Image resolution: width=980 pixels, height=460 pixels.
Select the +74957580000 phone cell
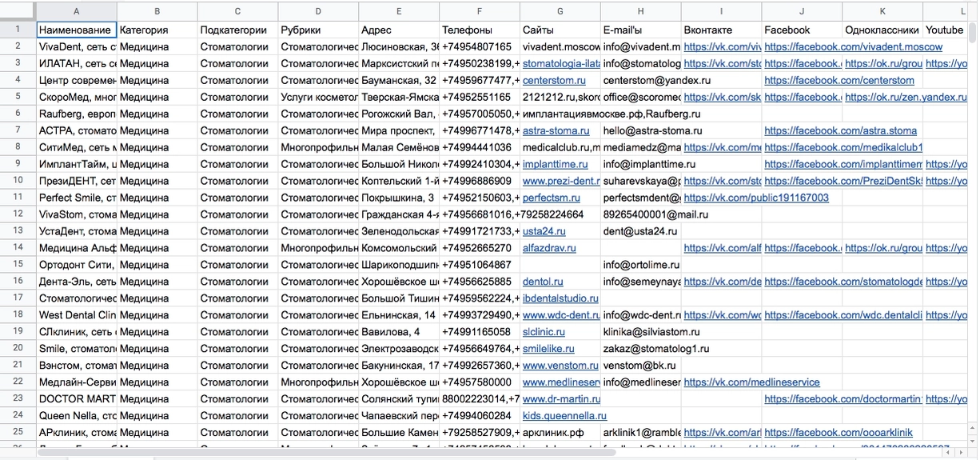tap(480, 382)
